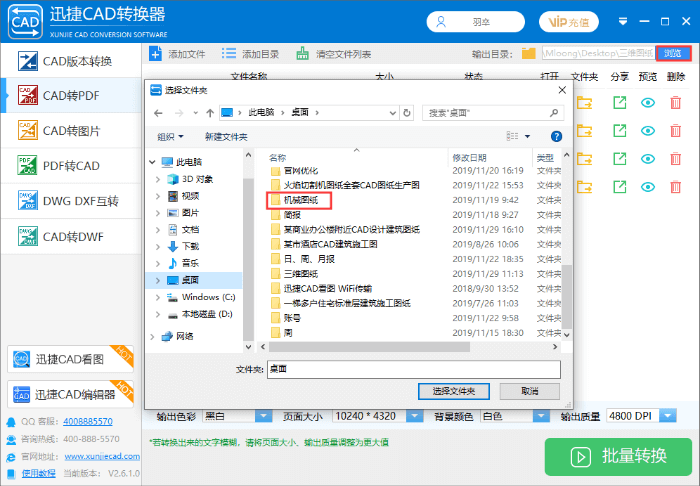
Task: Open folder icon for the first file row
Action: pyautogui.click(x=584, y=103)
